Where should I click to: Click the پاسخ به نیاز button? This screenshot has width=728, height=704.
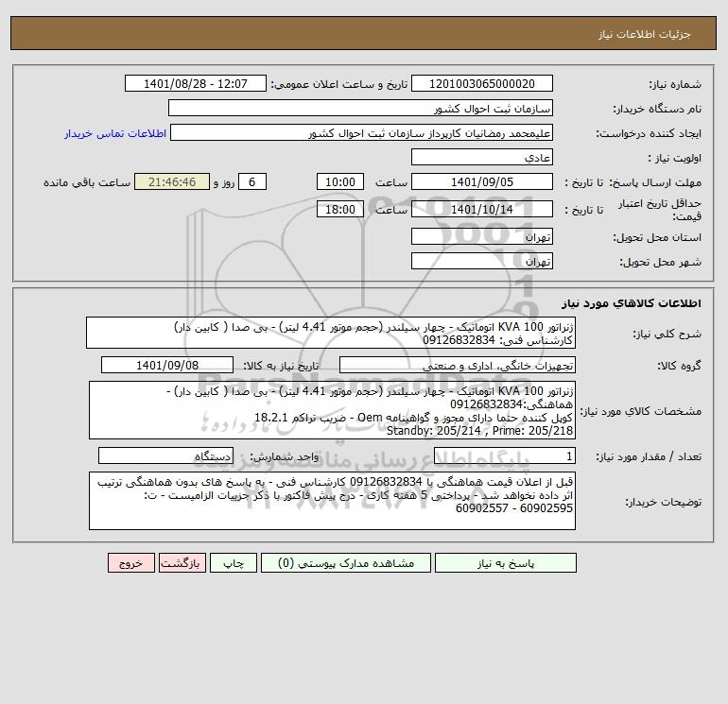click(x=506, y=563)
